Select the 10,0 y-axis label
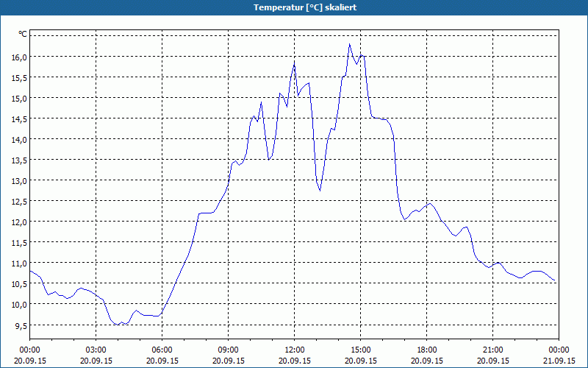The height and width of the screenshot is (368, 588). (19, 305)
